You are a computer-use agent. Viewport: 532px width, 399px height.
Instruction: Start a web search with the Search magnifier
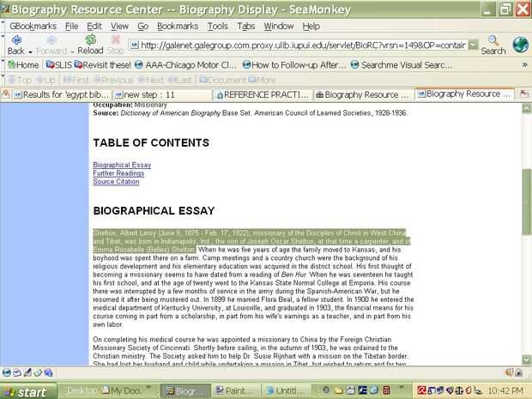[x=493, y=45]
